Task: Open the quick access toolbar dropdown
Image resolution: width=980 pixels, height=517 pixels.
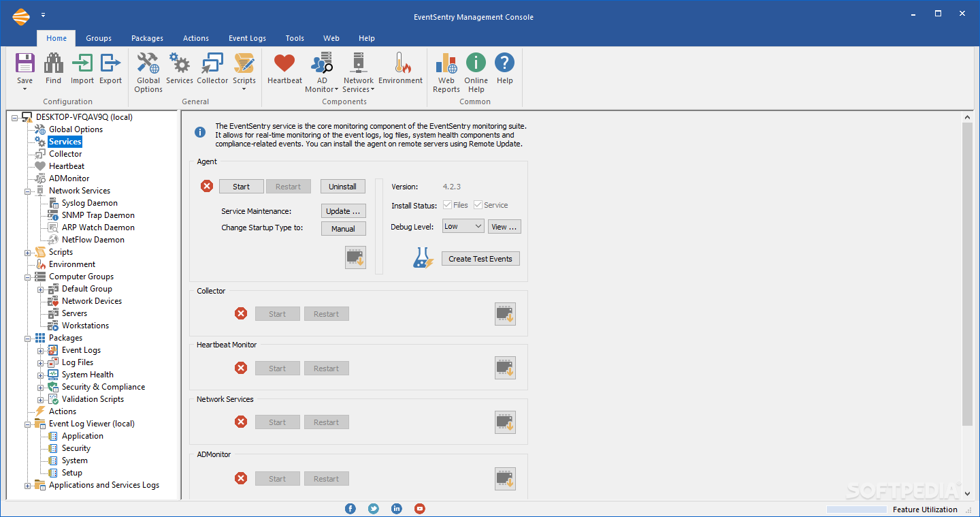Action: coord(44,14)
